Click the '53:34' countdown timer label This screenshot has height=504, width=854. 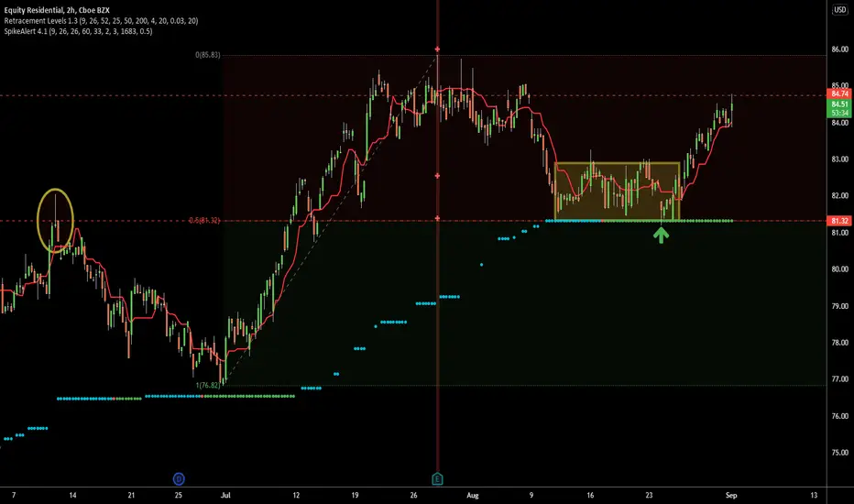tap(839, 113)
